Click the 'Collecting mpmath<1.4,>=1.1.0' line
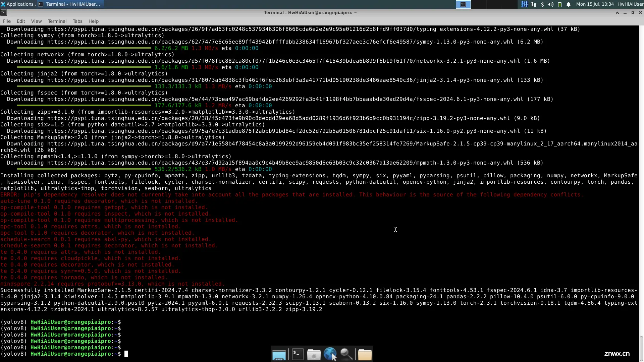Viewport: 644px width, 362px height. 116,157
